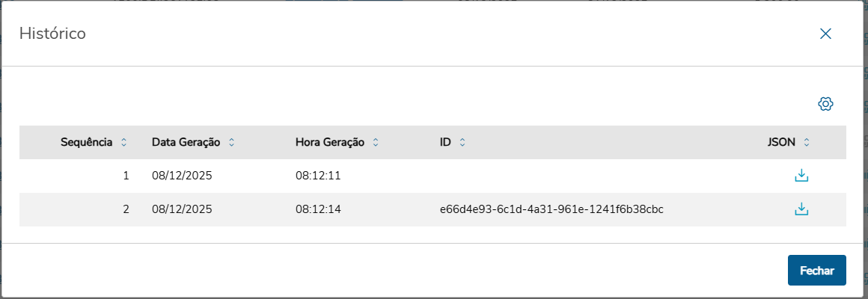Click sort arrows beside ID header
The width and height of the screenshot is (868, 299).
tap(462, 142)
